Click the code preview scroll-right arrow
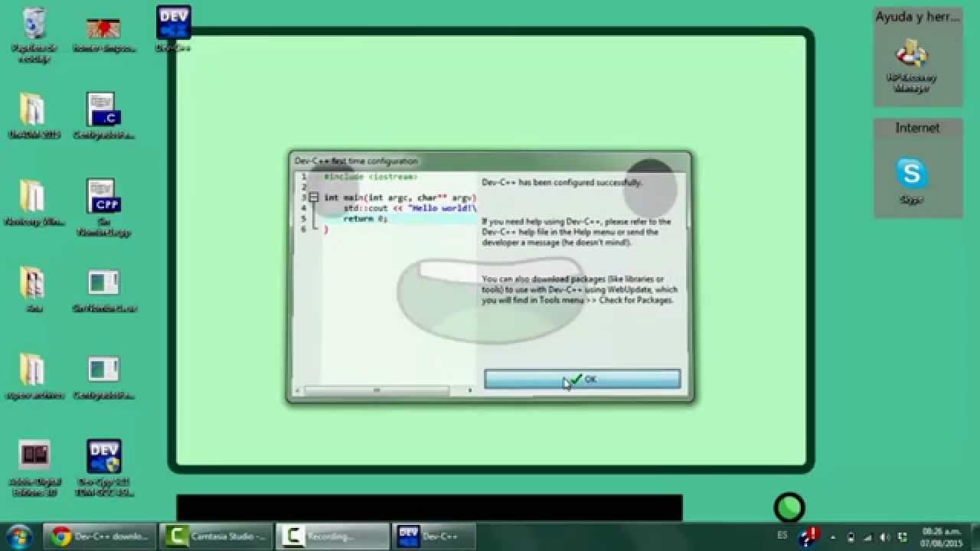980x551 pixels. point(470,390)
